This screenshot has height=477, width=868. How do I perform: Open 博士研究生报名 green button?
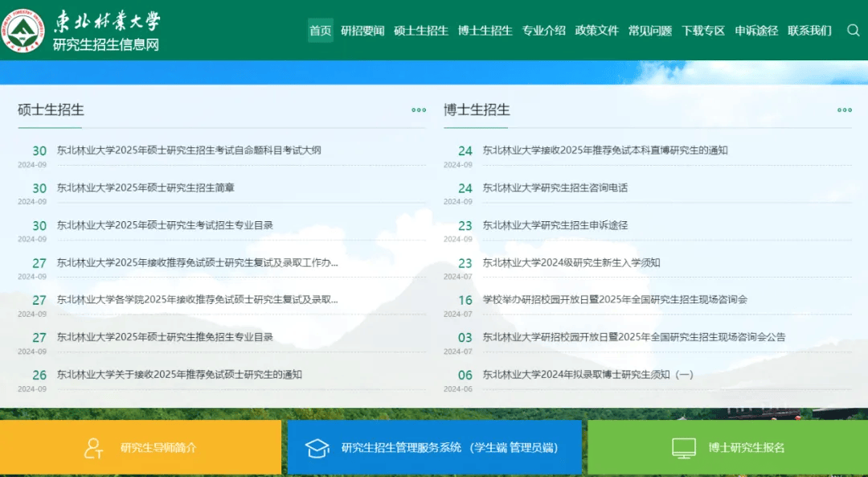pos(728,447)
